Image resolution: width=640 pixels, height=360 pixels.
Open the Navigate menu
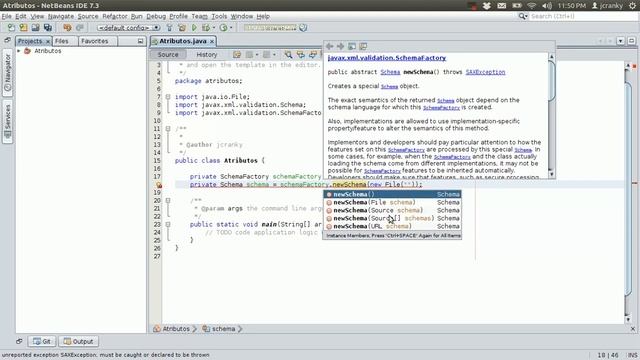[61, 16]
